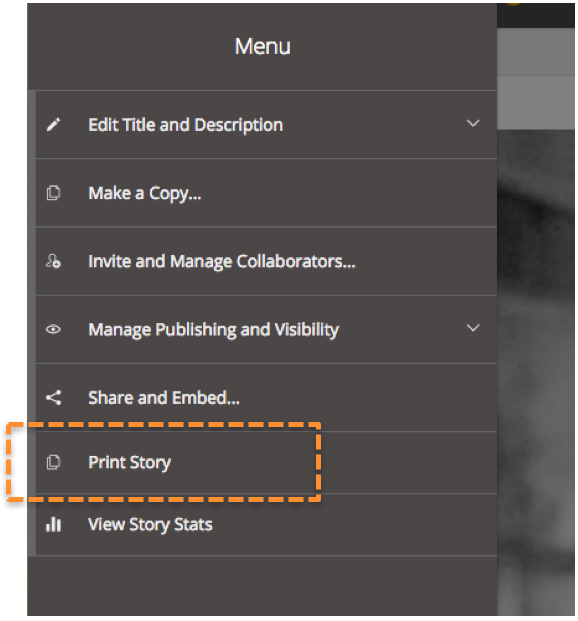This screenshot has height=621, width=578.
Task: Expand Edit Title and Description chevron
Action: [x=473, y=123]
